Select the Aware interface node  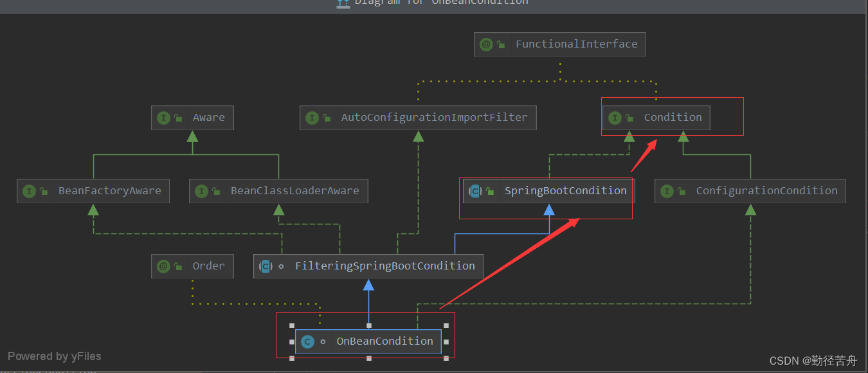click(x=192, y=118)
